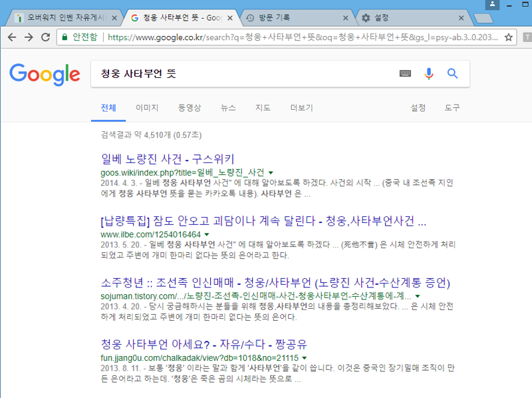Reload the current page
Image resolution: width=532 pixels, height=398 pixels.
pyautogui.click(x=45, y=37)
